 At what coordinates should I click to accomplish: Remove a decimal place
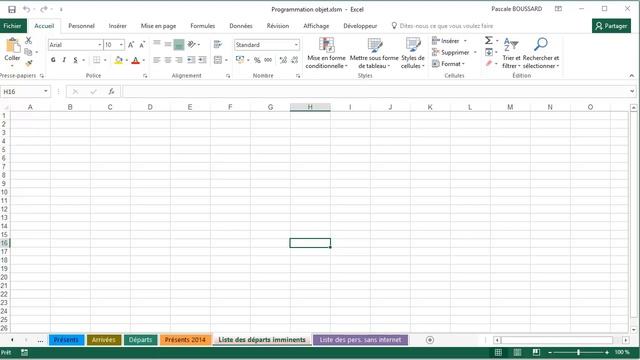pos(295,60)
